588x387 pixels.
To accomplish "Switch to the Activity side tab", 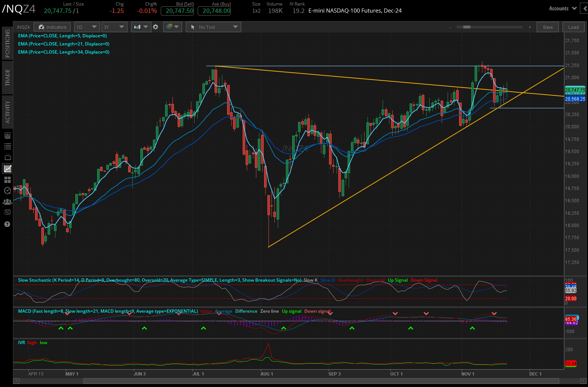I will (x=7, y=112).
